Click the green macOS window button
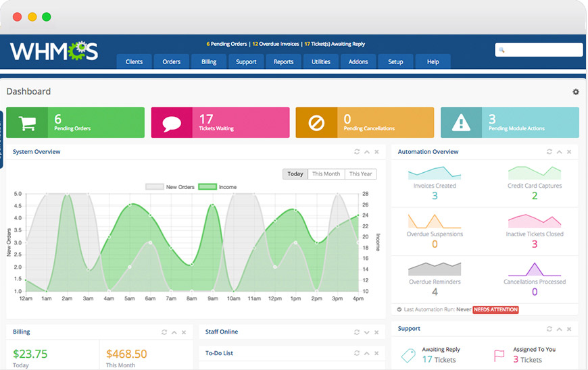Viewport: 588px width, 370px height. 47,17
